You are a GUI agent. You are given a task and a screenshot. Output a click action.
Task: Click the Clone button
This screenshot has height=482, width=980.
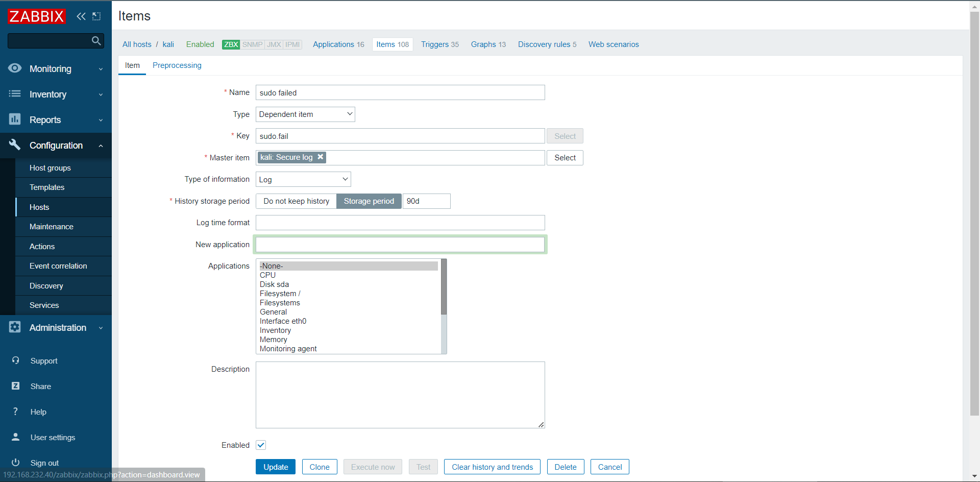click(320, 467)
